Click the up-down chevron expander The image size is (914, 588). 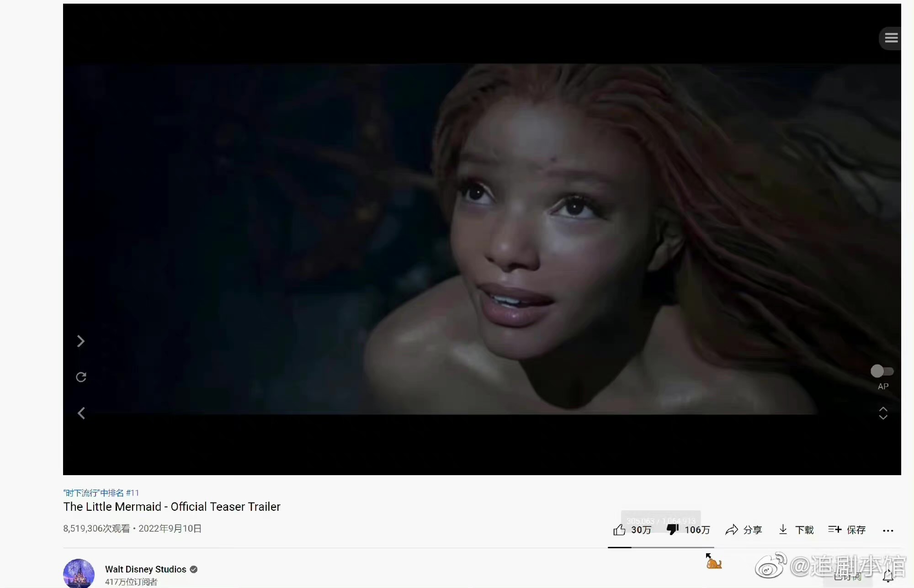883,413
